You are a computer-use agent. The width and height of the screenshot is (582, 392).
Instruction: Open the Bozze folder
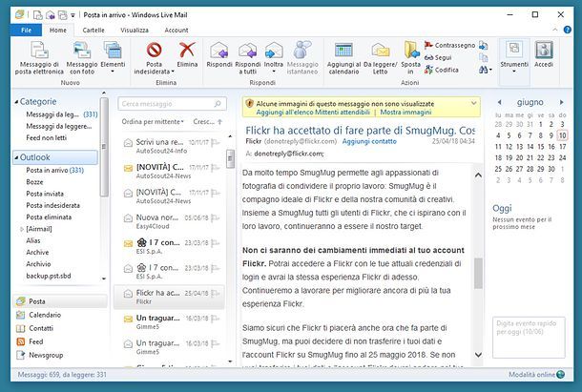click(x=34, y=182)
